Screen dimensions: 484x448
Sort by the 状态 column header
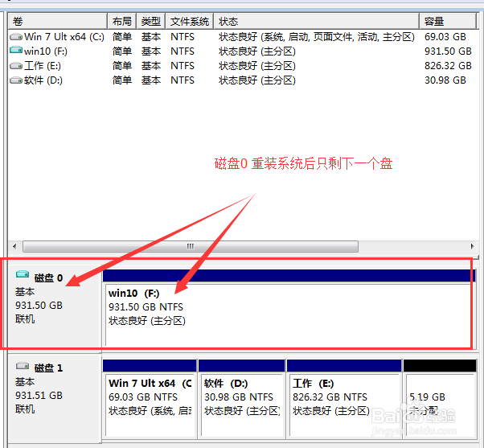coord(317,21)
